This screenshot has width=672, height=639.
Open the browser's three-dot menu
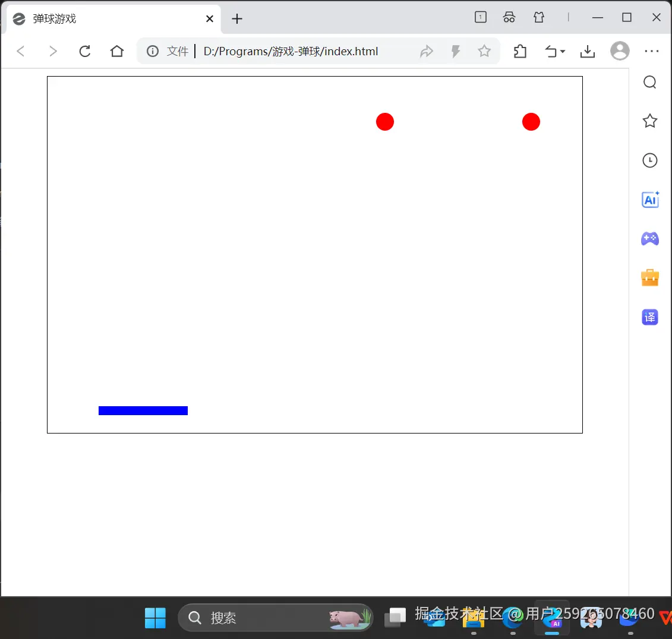point(651,52)
